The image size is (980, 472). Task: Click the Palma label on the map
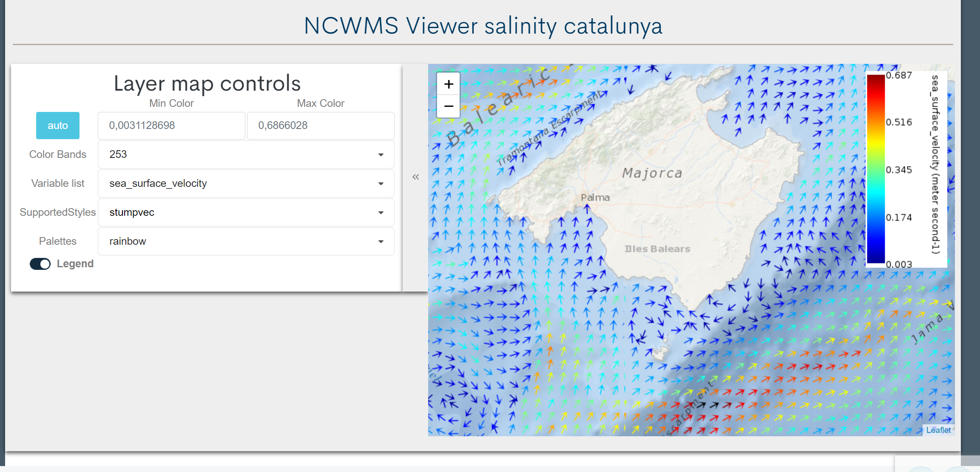point(595,197)
